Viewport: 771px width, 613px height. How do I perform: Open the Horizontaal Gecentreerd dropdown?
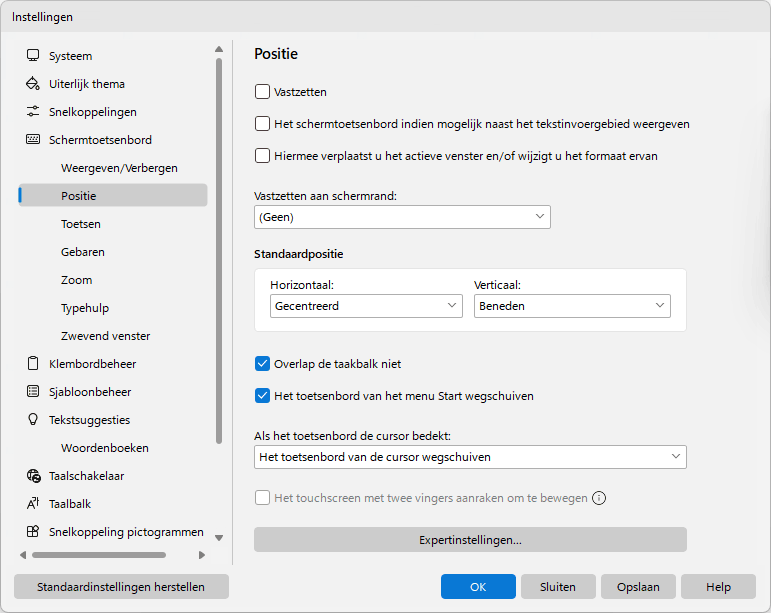tap(366, 306)
